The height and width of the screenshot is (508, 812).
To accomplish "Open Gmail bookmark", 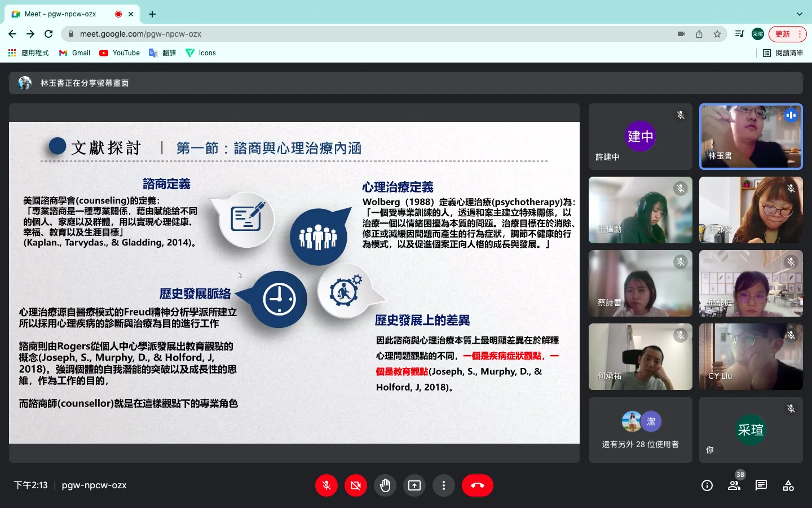I will click(x=74, y=53).
